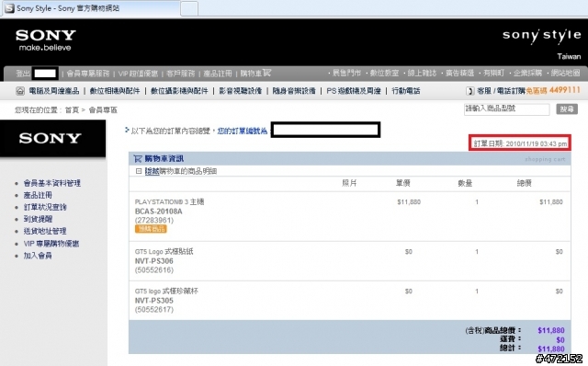The image size is (588, 366).
Task: Click the cart icon next to 購物車資訊 heading
Action: 138,159
